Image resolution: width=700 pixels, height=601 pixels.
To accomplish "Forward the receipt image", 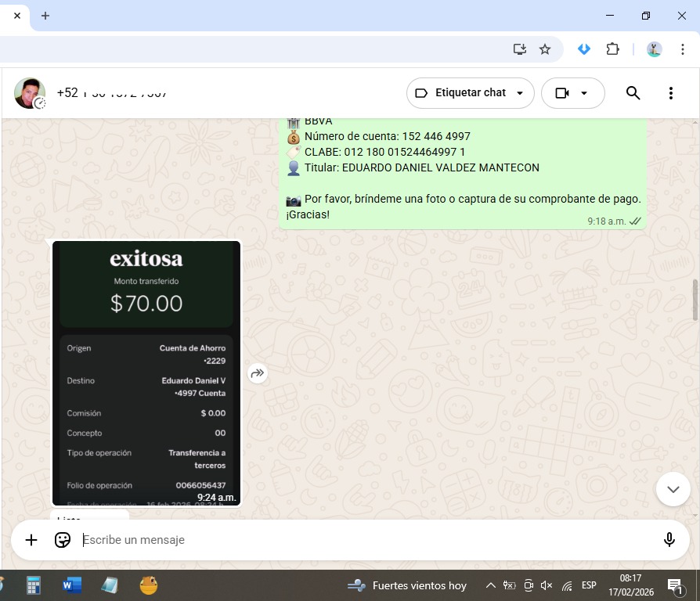I will pos(258,373).
